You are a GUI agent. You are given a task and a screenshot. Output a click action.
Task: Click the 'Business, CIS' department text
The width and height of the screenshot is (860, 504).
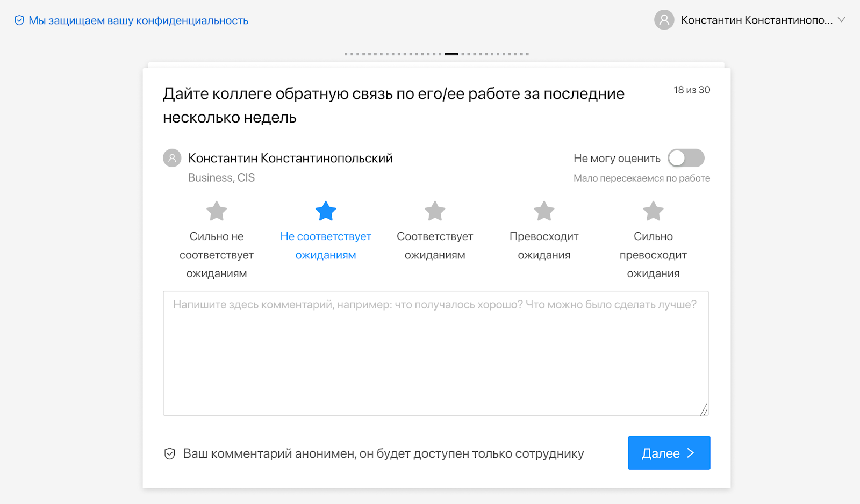221,177
